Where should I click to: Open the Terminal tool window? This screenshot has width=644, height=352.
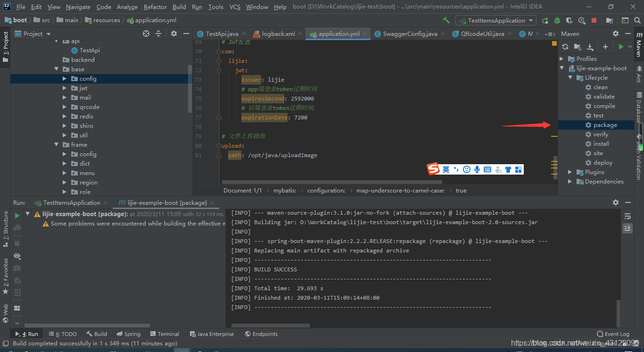165,334
